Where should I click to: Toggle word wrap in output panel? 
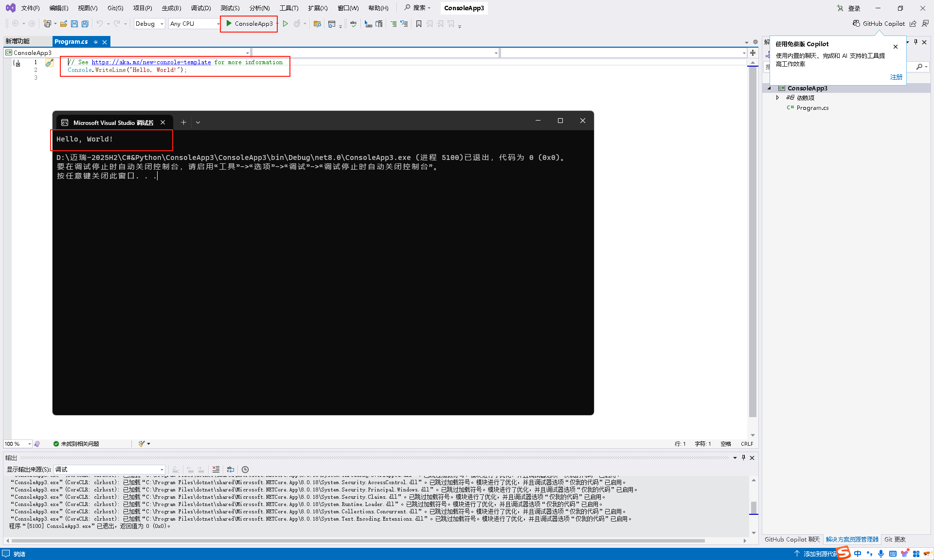[231, 470]
